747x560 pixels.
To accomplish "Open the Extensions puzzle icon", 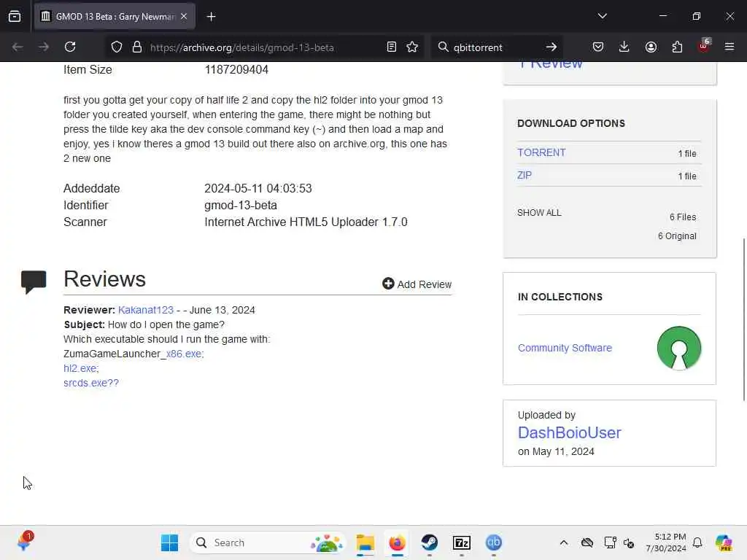I will click(677, 47).
